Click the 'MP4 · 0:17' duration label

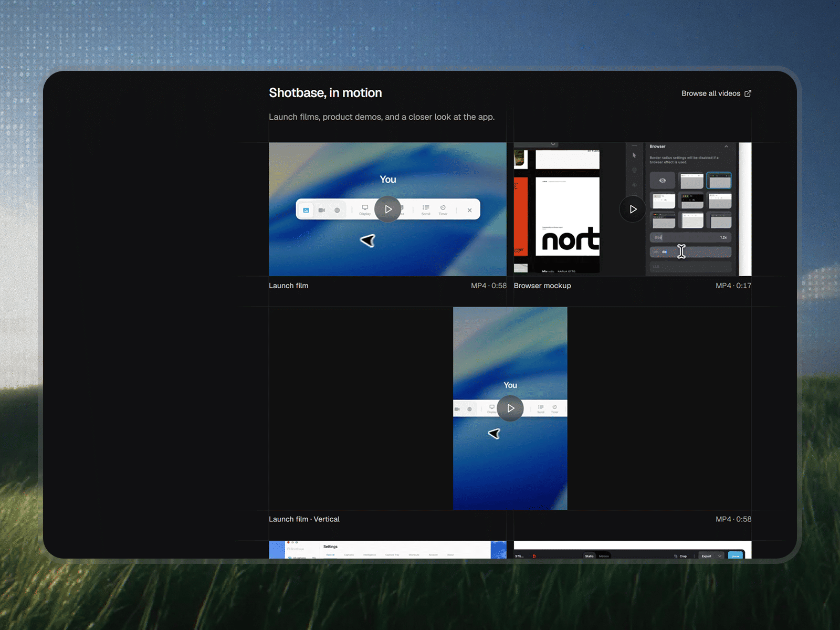coord(733,286)
